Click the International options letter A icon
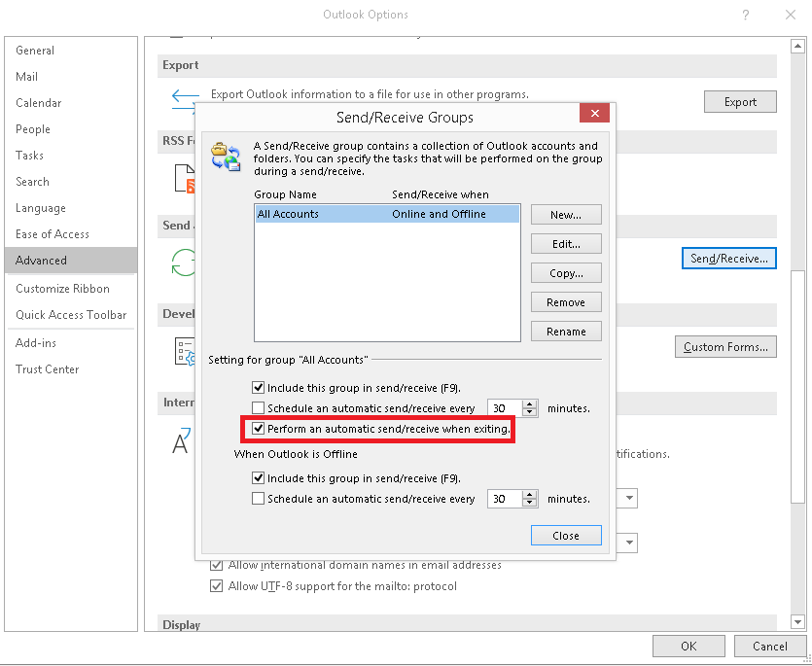812x666 pixels. (x=180, y=440)
